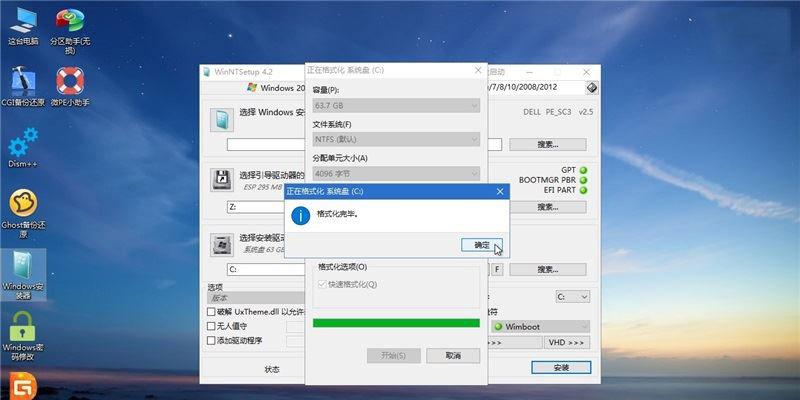800x400 pixels.
Task: Open the 微PE小助手 lifebuoy icon
Action: pyautogui.click(x=70, y=87)
